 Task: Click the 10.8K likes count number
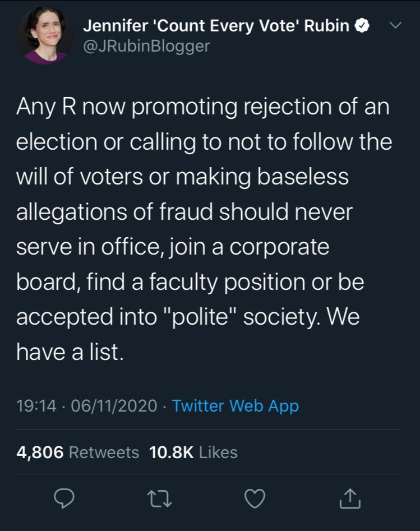pyautogui.click(x=172, y=452)
